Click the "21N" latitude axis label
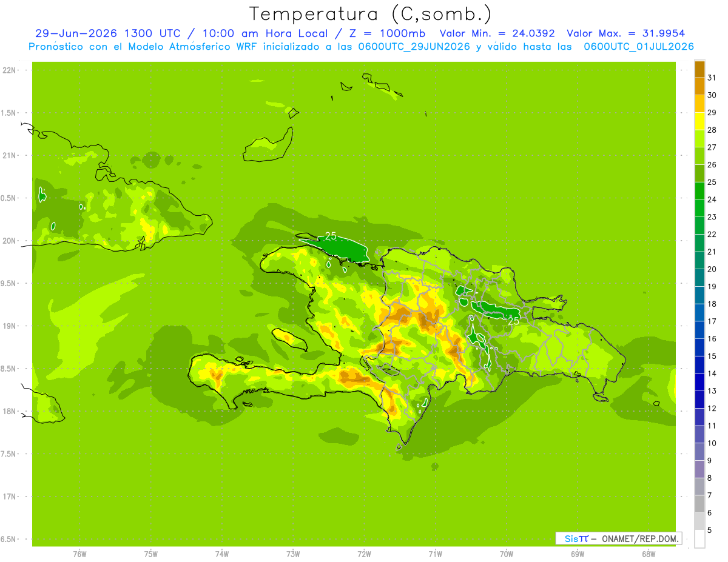This screenshot has height=562, width=728. (x=9, y=156)
